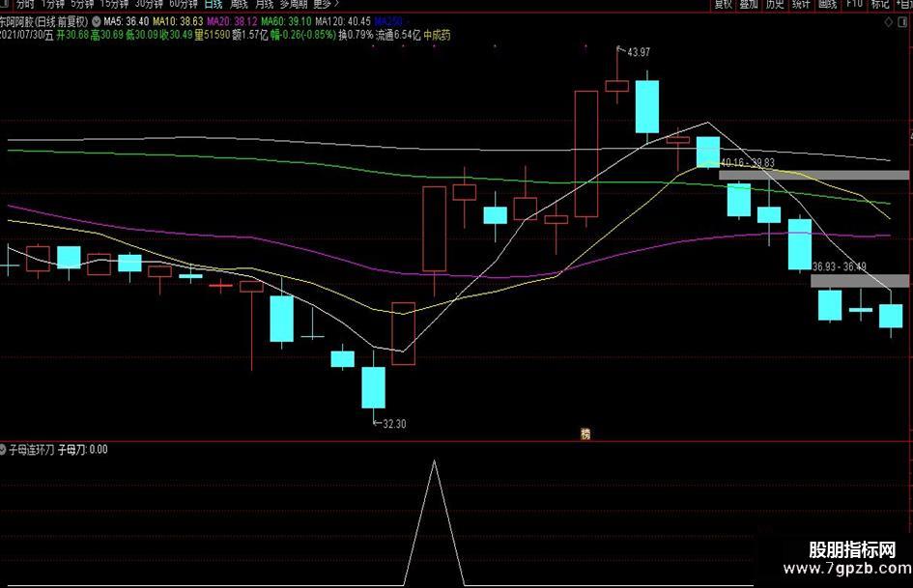
Task: Expand the 子母连环刀 indicator dropdown
Action: click(x=2, y=449)
